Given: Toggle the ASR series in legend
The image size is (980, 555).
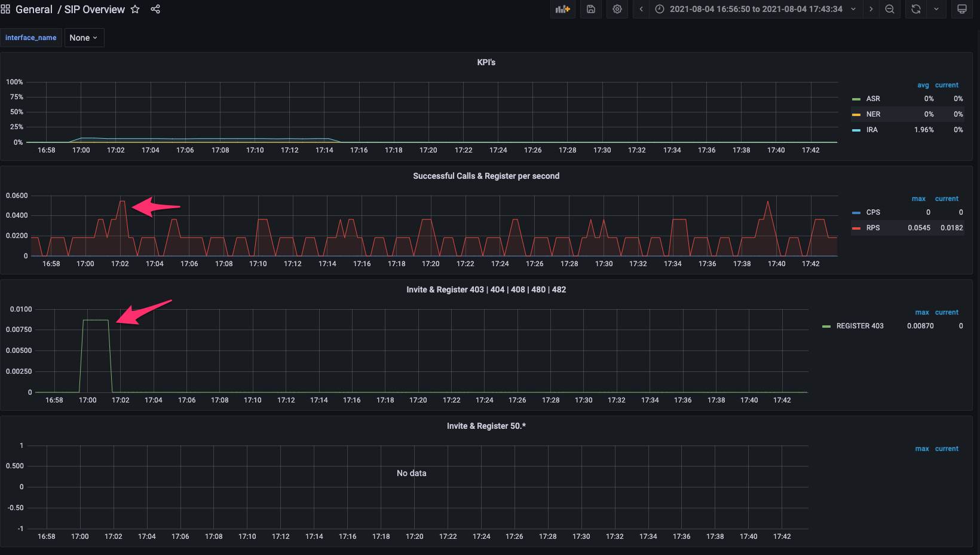Looking at the screenshot, I should tap(873, 99).
